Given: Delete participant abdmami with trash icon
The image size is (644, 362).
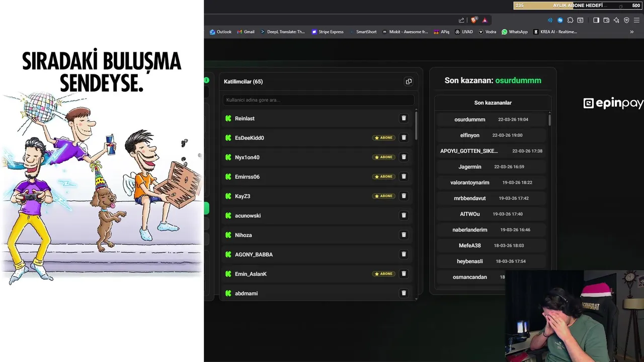Looking at the screenshot, I should click(x=404, y=293).
